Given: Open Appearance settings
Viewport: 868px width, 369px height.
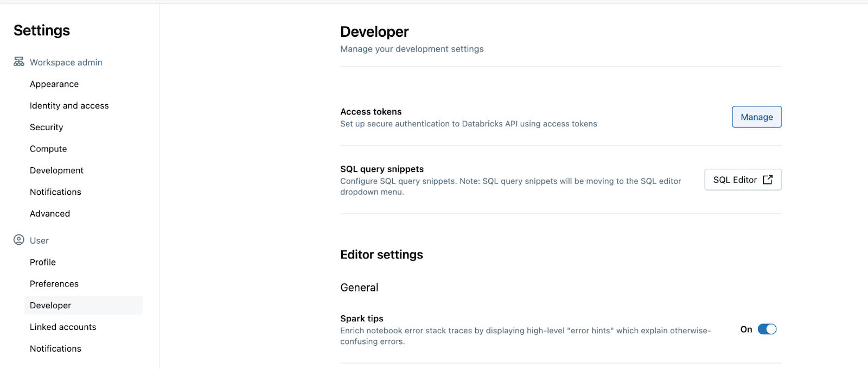Looking at the screenshot, I should 54,84.
